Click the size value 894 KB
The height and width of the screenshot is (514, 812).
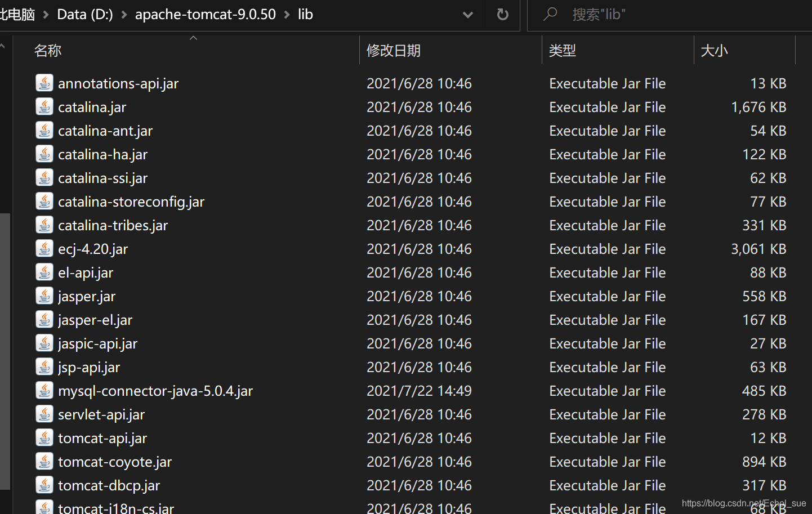[764, 462]
